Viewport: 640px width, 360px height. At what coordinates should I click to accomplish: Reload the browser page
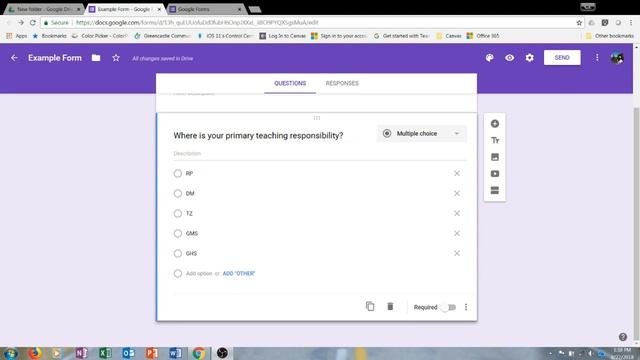click(x=33, y=23)
